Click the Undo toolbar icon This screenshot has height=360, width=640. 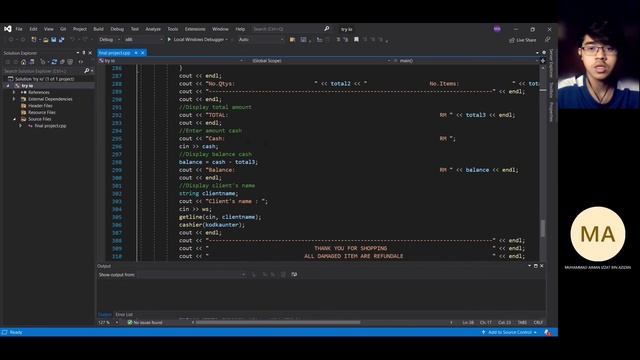pos(73,40)
